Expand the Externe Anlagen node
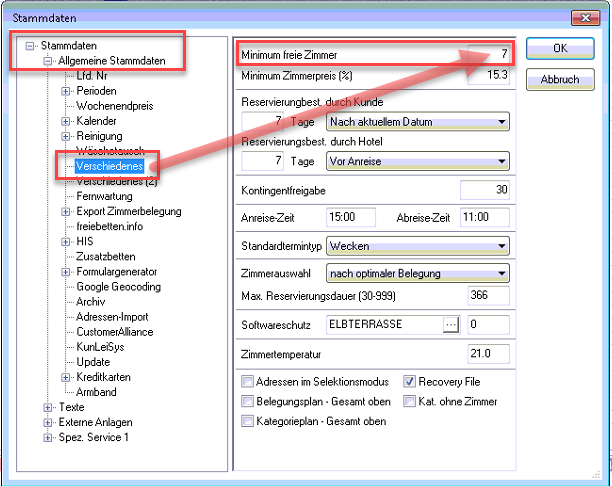This screenshot has height=486, width=612. (47, 423)
